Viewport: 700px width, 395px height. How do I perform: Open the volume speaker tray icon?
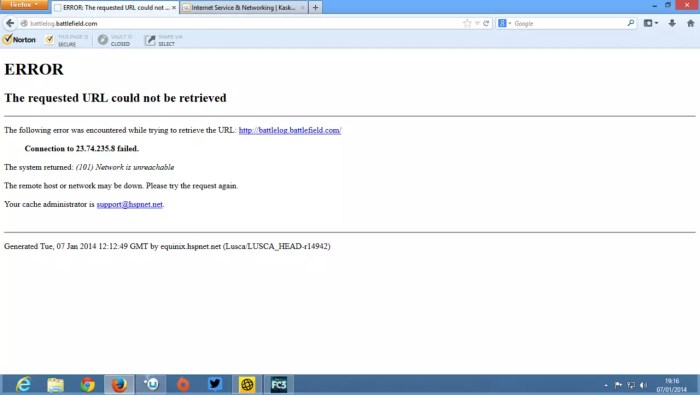coord(643,385)
